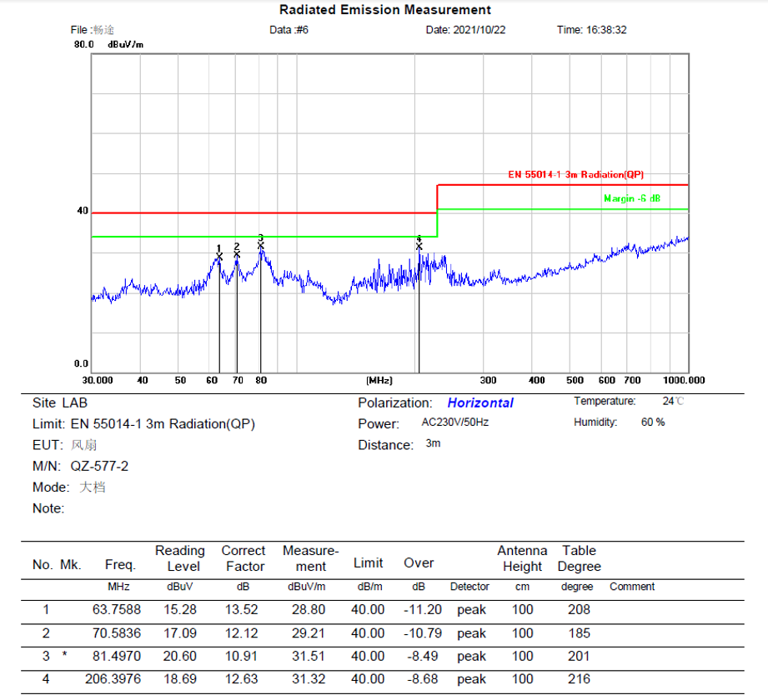Click measurement value 28.80

click(x=308, y=609)
